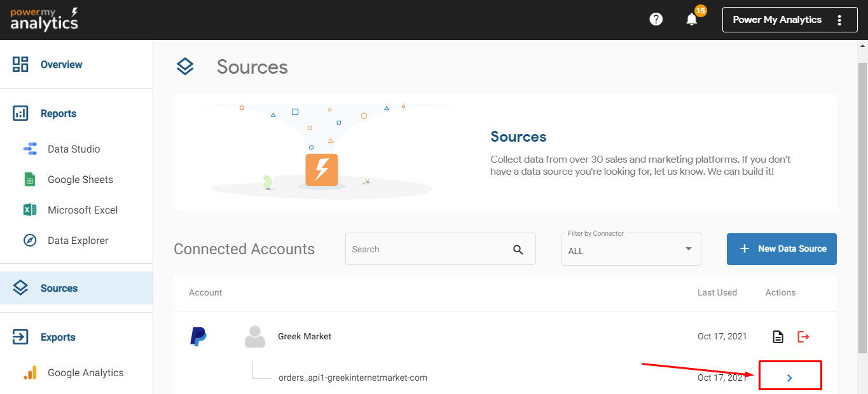The width and height of the screenshot is (868, 394).
Task: Click the Search accounts input field
Action: pyautogui.click(x=426, y=250)
